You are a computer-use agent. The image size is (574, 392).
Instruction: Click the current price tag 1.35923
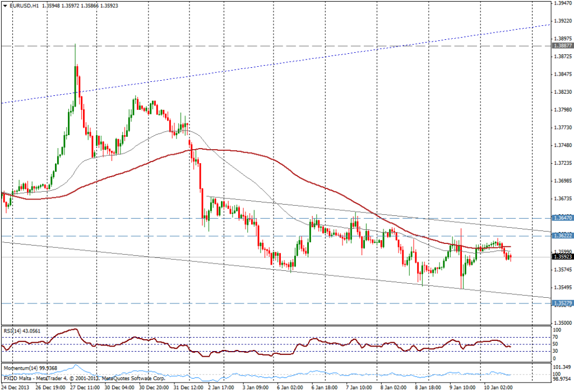(562, 257)
